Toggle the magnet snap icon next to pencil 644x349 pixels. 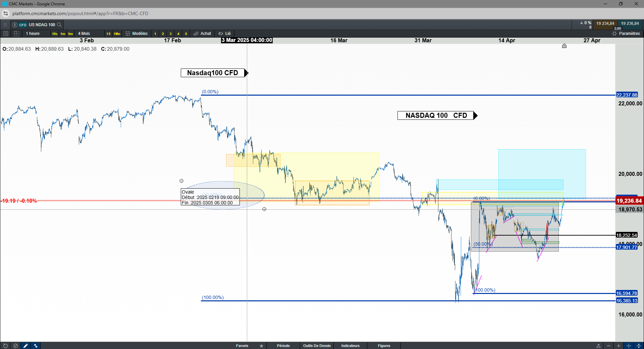point(36,346)
